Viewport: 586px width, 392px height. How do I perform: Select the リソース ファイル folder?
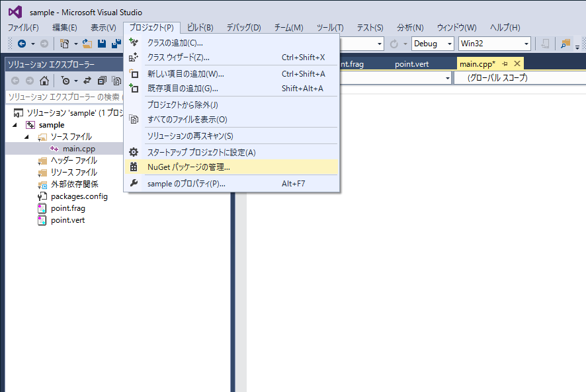coord(73,173)
